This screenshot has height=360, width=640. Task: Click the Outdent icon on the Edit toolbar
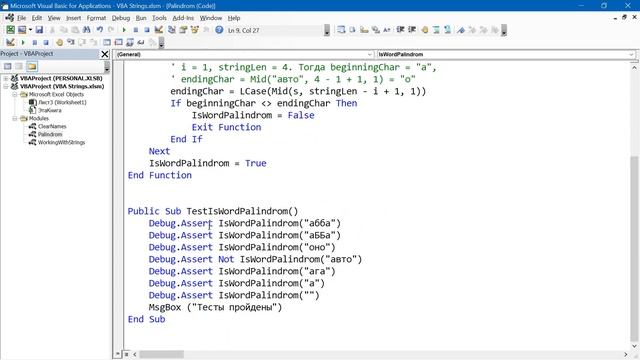(x=412, y=30)
